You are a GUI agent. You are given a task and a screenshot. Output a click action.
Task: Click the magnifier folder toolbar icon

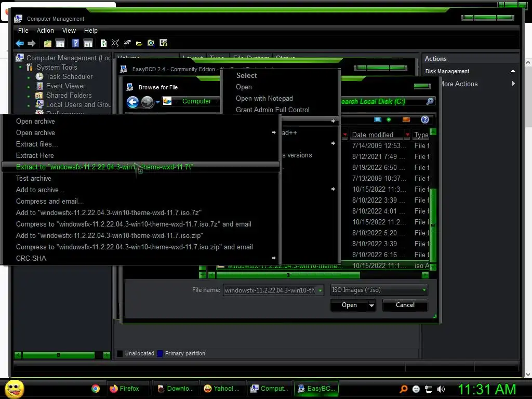pyautogui.click(x=151, y=43)
